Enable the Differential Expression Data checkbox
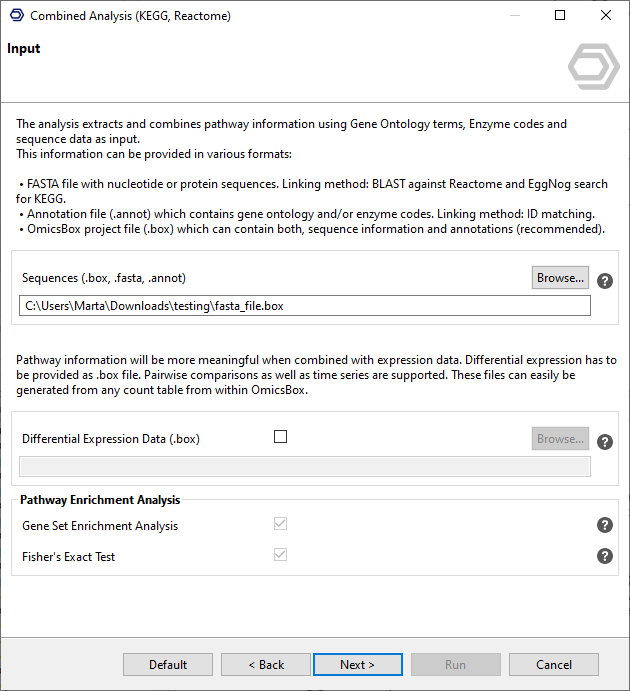 pos(280,437)
